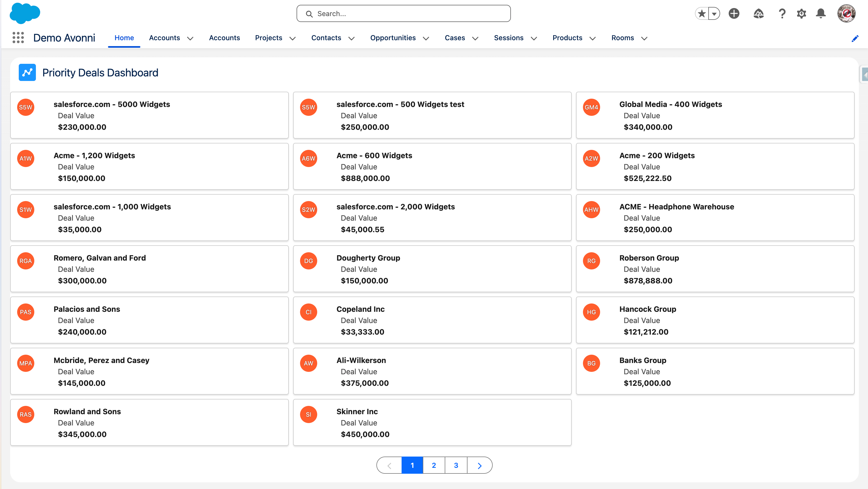Click the $878,888.00 Roberson Group deal value

tap(648, 281)
